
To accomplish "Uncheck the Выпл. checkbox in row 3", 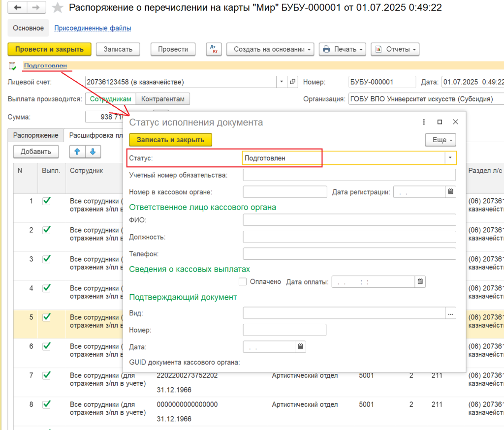I will [x=47, y=259].
